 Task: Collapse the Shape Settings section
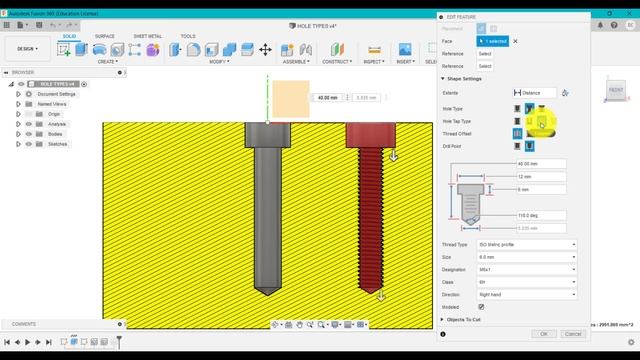click(x=443, y=79)
